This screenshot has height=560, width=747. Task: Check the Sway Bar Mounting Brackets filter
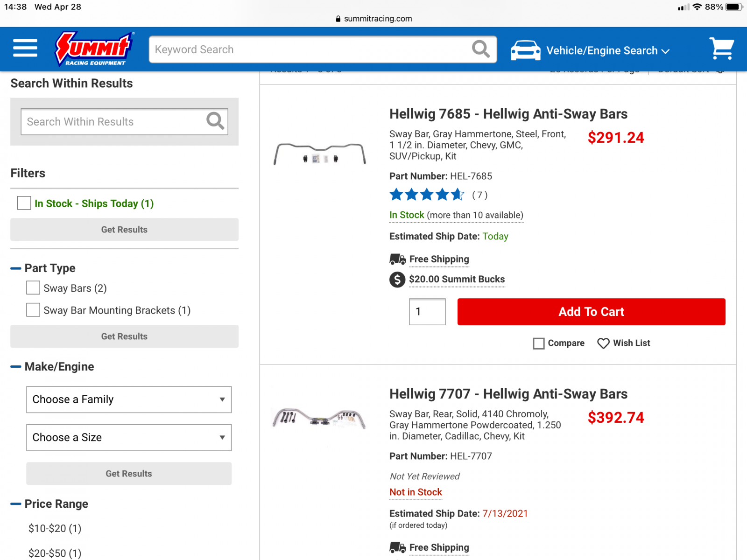coord(33,310)
